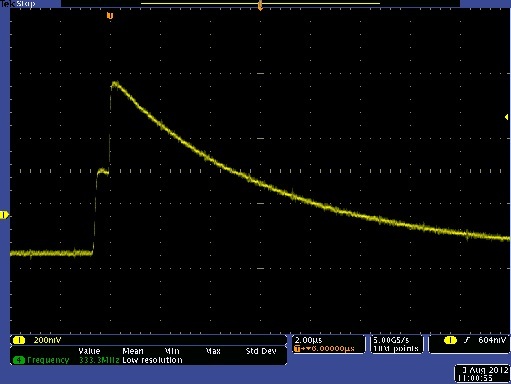
Task: Click the orange trigger position marker on the record bar
Action: click(x=260, y=5)
